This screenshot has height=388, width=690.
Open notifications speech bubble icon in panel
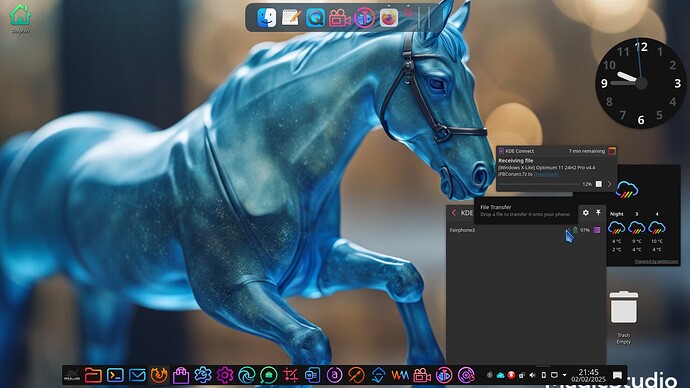pyautogui.click(x=617, y=375)
